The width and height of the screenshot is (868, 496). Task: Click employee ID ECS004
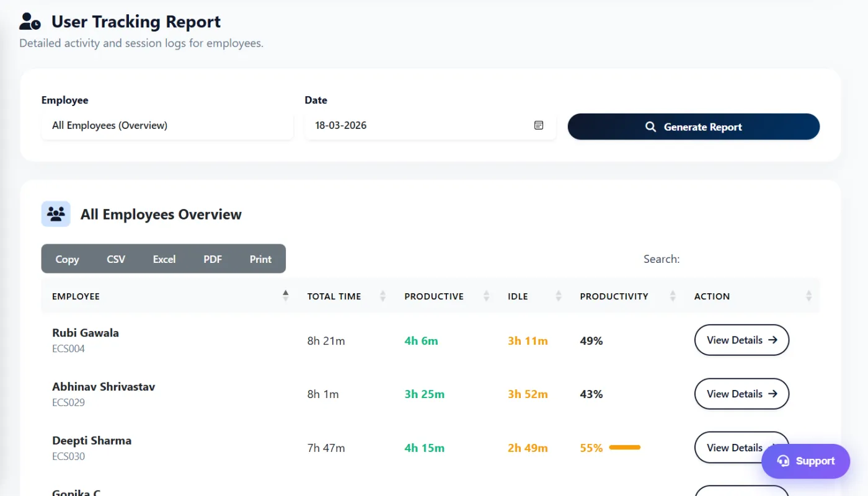pyautogui.click(x=68, y=349)
